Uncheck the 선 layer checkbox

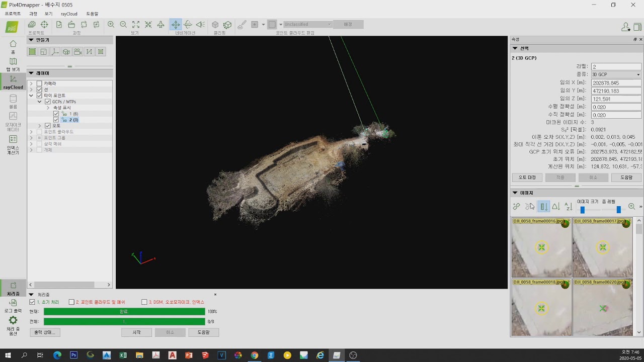(x=39, y=89)
